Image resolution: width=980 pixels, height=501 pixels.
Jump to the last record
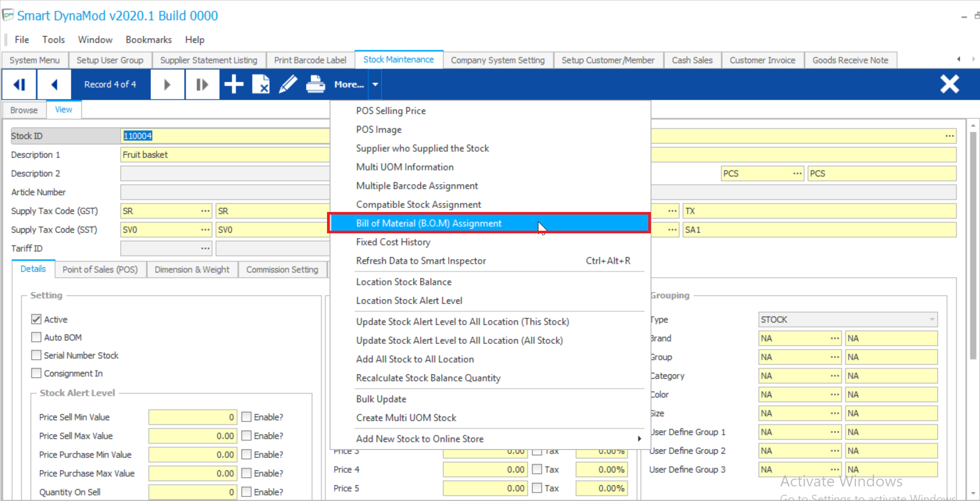(202, 84)
